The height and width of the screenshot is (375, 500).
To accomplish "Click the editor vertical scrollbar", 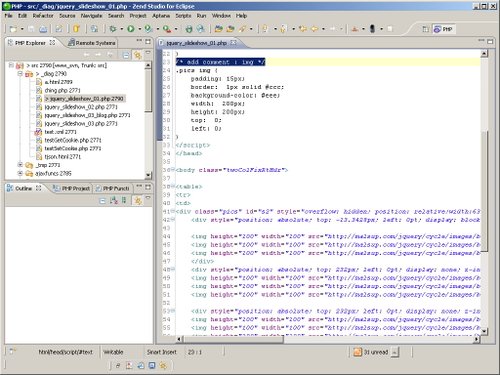I will point(484,192).
